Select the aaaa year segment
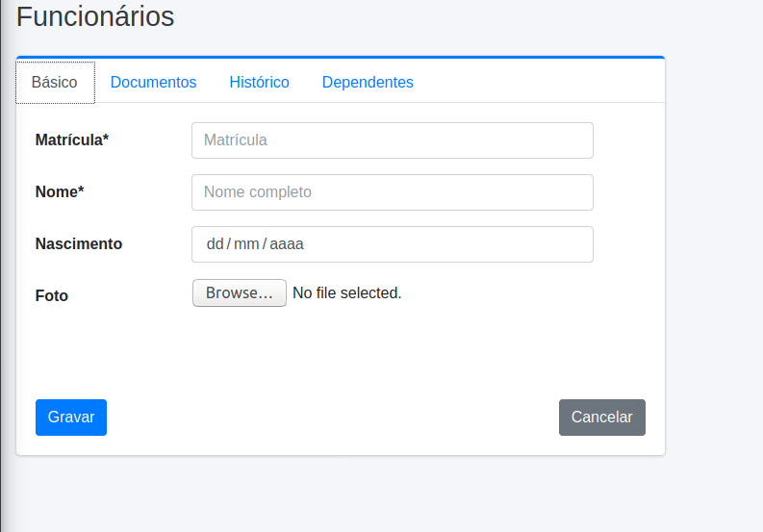 click(286, 243)
